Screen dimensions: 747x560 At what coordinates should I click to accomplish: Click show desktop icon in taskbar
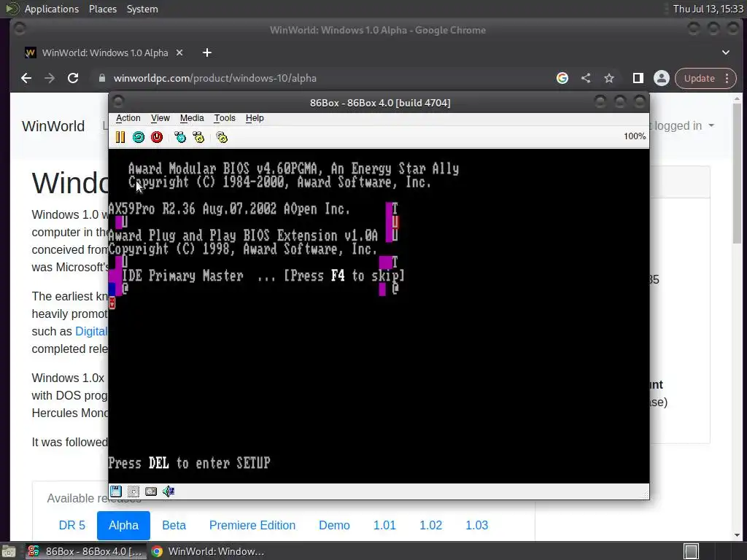(9, 551)
